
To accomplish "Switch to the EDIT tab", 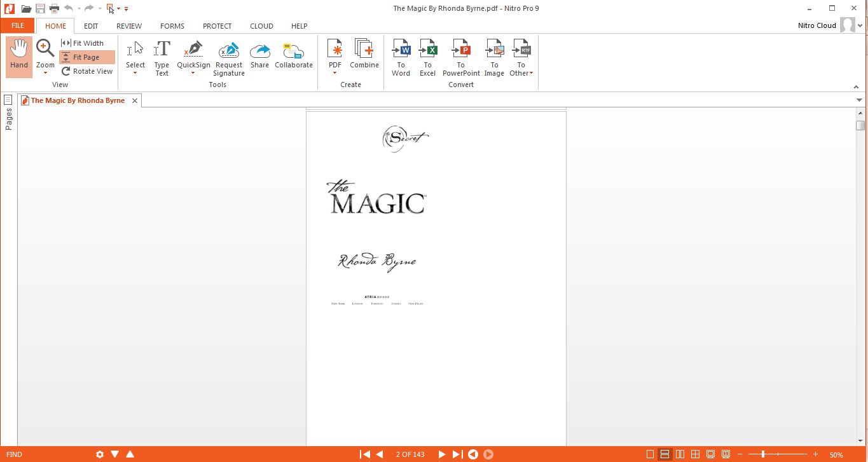I will [91, 26].
